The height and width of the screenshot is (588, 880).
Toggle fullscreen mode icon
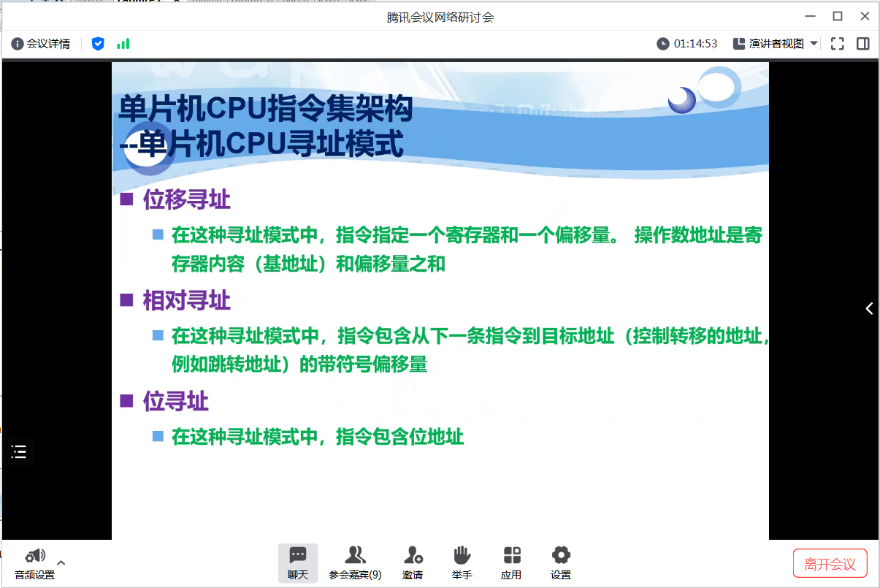point(838,44)
